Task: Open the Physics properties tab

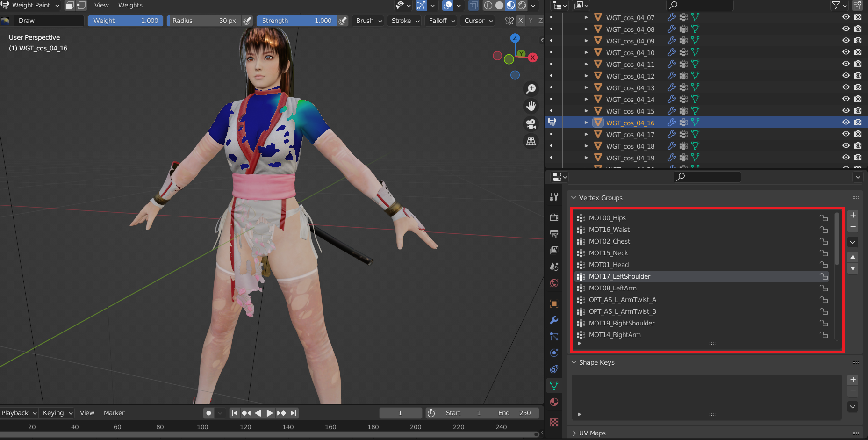Action: point(554,353)
